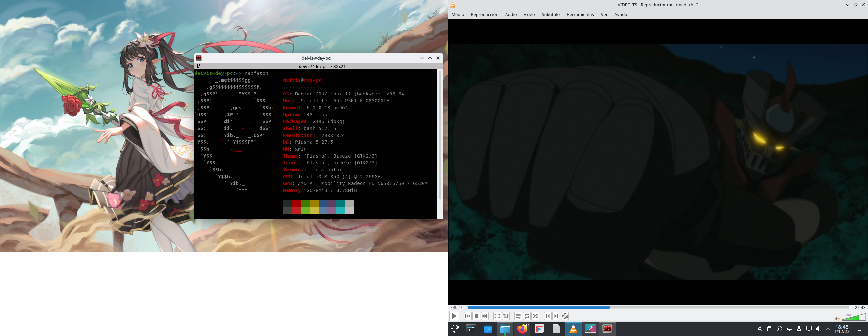Viewport: 868px width, 336px height.
Task: Toggle the VLC playlist view
Action: pos(518,316)
